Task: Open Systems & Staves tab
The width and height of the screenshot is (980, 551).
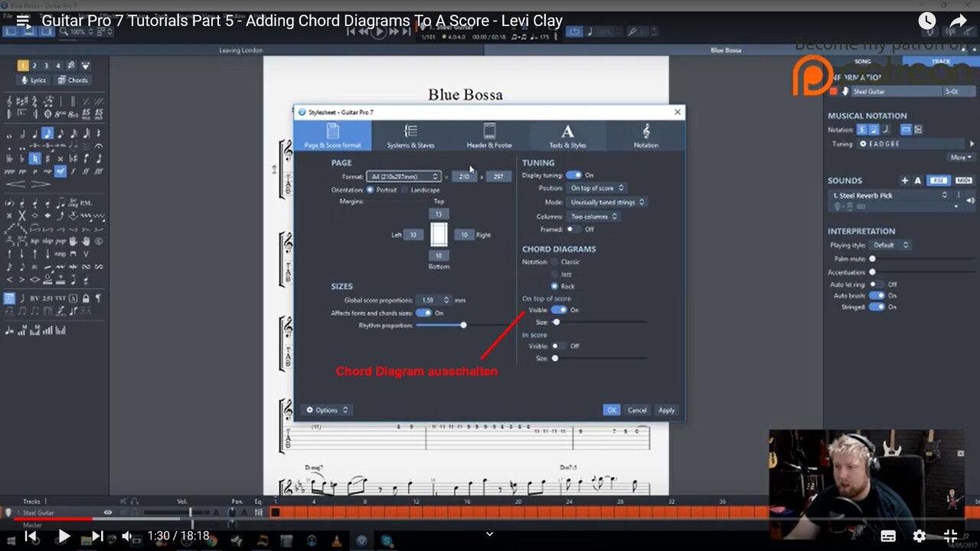Action: pos(410,135)
